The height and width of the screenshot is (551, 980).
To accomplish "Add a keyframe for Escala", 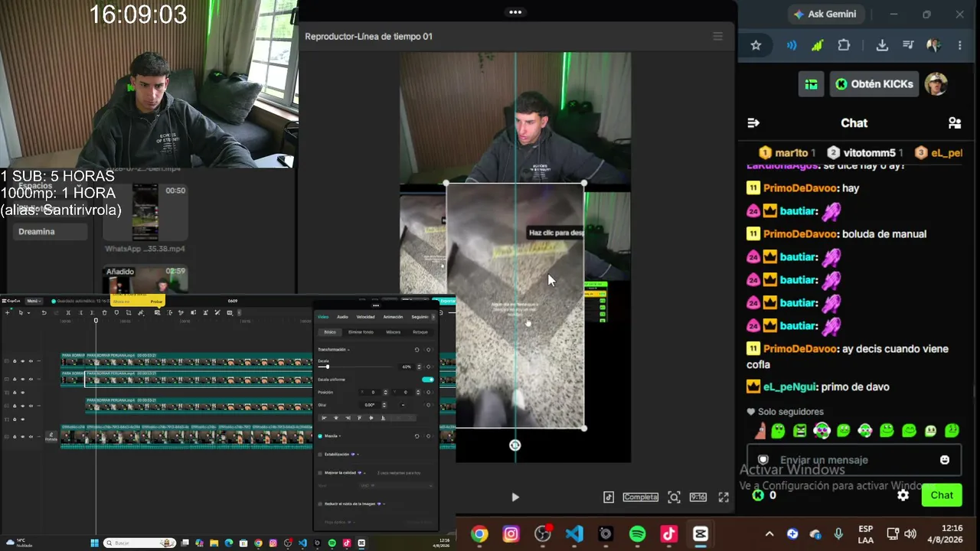I will point(428,367).
